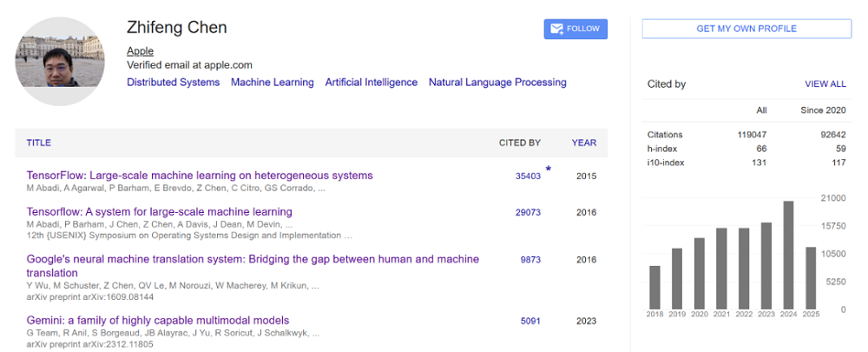Click the 29073 citation count
Image resolution: width=868 pixels, height=352 pixels.
tap(528, 212)
